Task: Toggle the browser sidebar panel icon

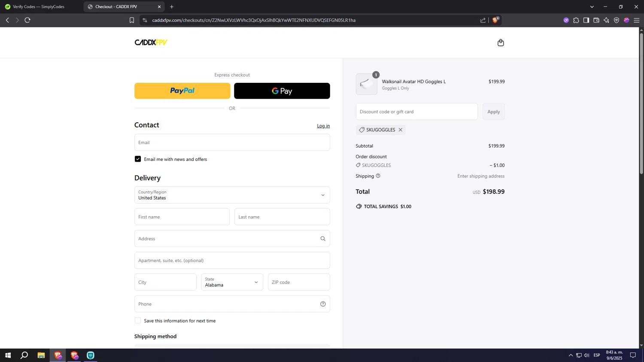Action: [x=586, y=20]
